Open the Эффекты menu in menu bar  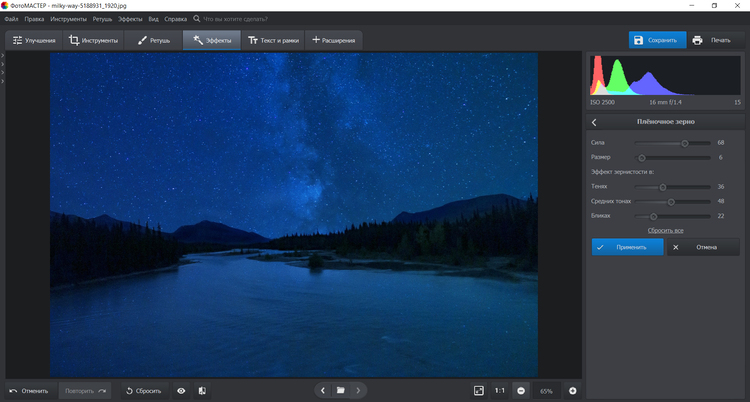pos(130,19)
